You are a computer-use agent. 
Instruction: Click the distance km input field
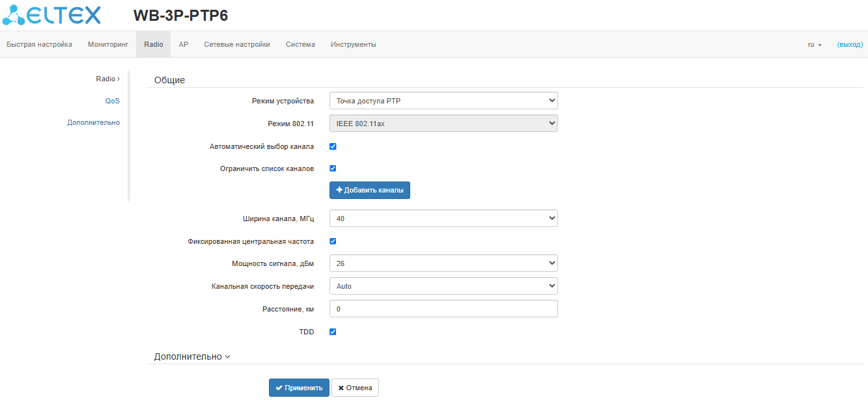pyautogui.click(x=443, y=309)
